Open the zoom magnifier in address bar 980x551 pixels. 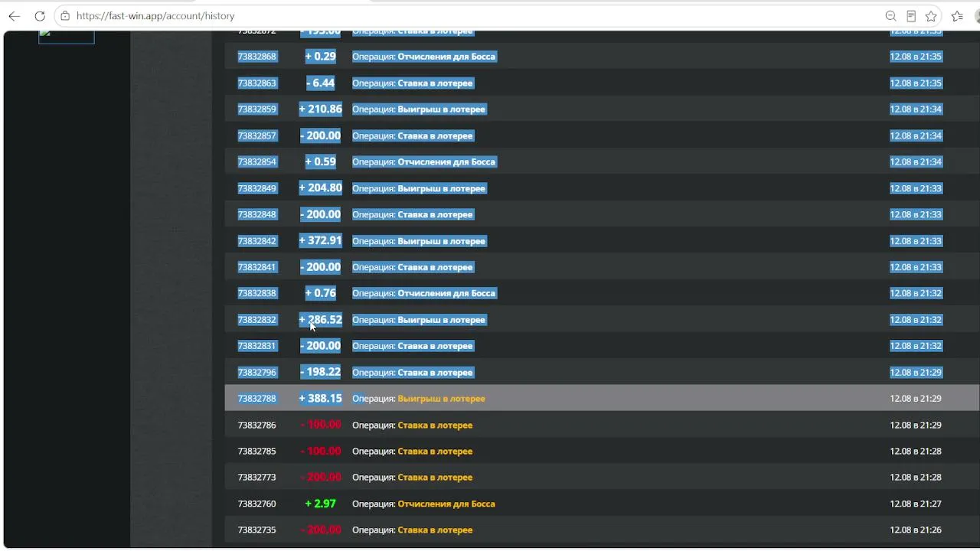click(890, 16)
